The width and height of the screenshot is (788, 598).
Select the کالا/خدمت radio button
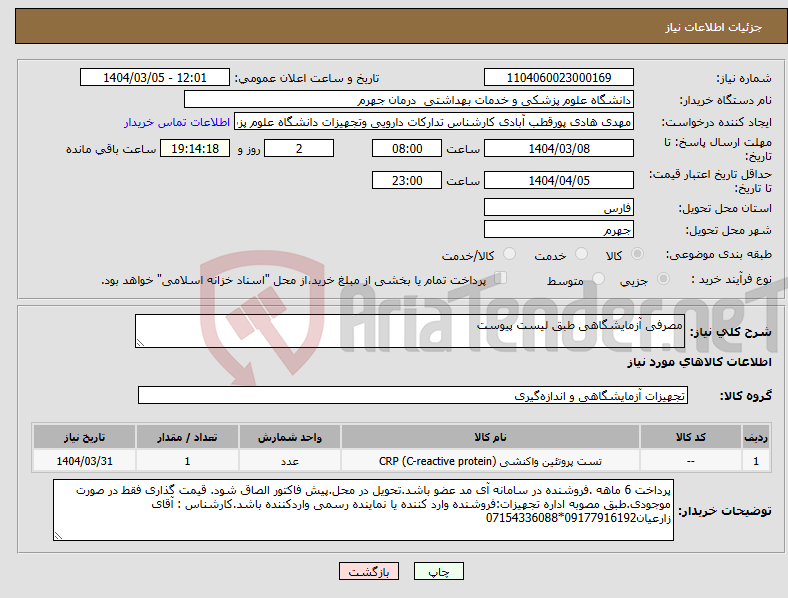pos(510,254)
